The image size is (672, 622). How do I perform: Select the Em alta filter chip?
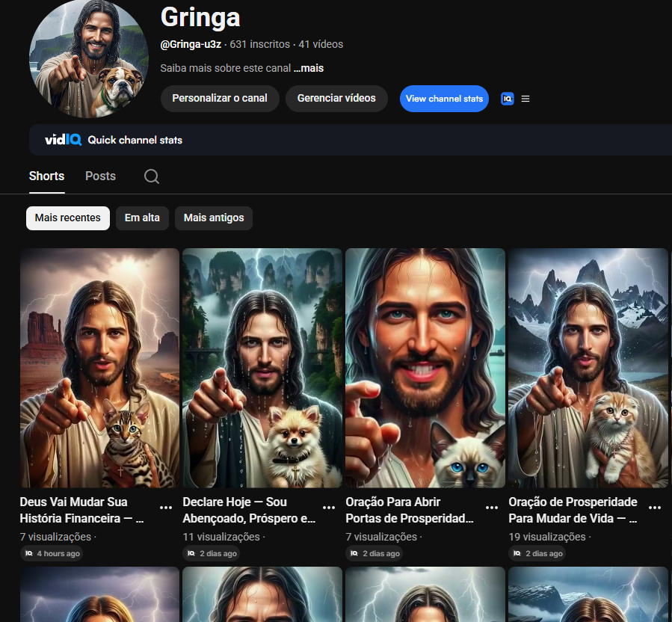pyautogui.click(x=142, y=218)
